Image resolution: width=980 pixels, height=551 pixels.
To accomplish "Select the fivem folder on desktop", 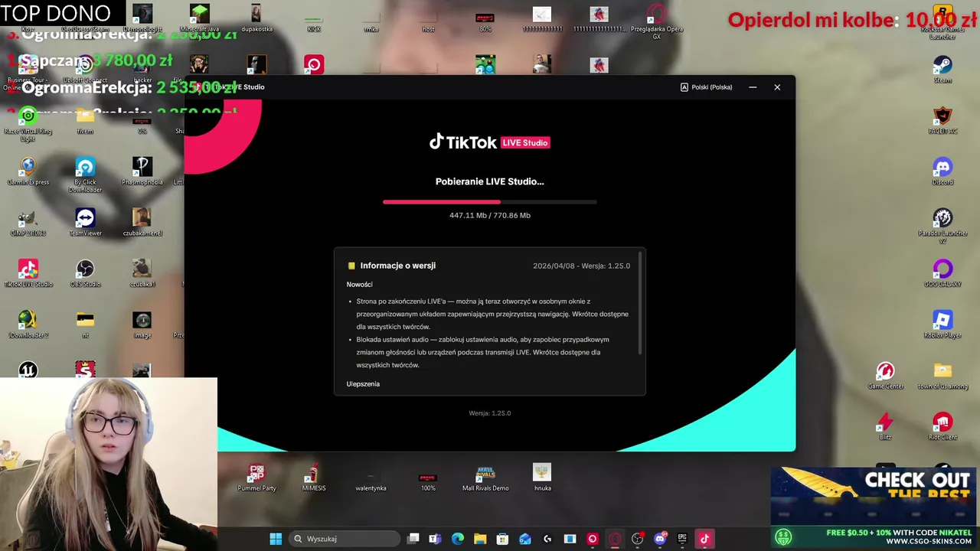I will coord(85,121).
